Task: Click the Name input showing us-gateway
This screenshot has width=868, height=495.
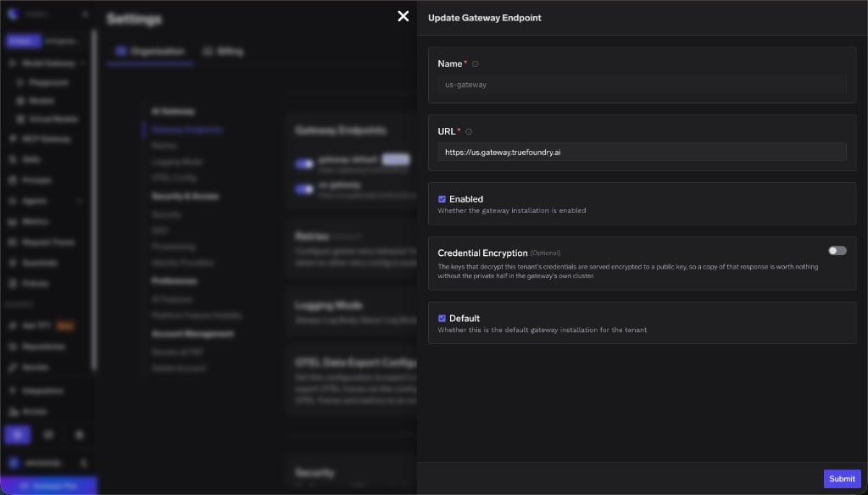Action: coord(642,85)
